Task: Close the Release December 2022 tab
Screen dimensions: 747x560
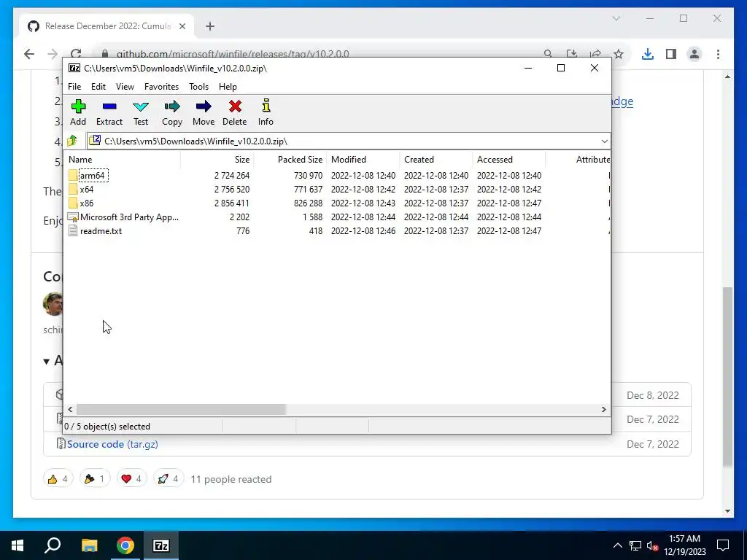Action: [x=182, y=26]
